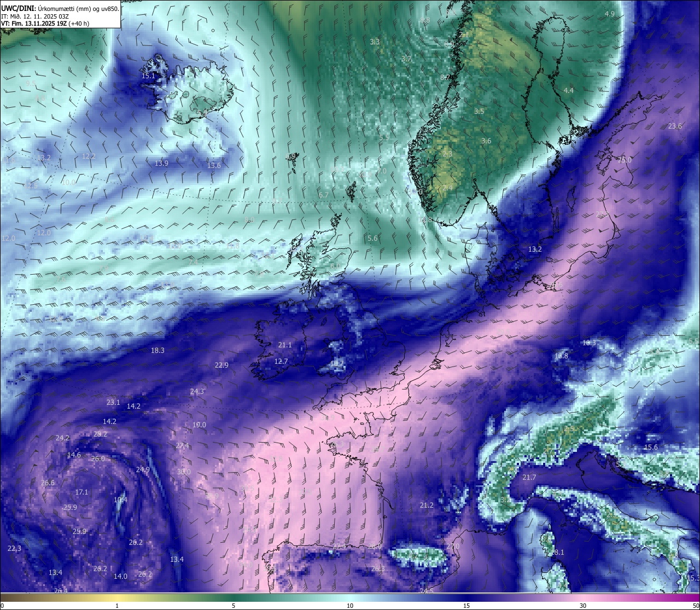700x610 pixels.
Task: Click the value 18.8 over central Europe
Action: (x=561, y=356)
